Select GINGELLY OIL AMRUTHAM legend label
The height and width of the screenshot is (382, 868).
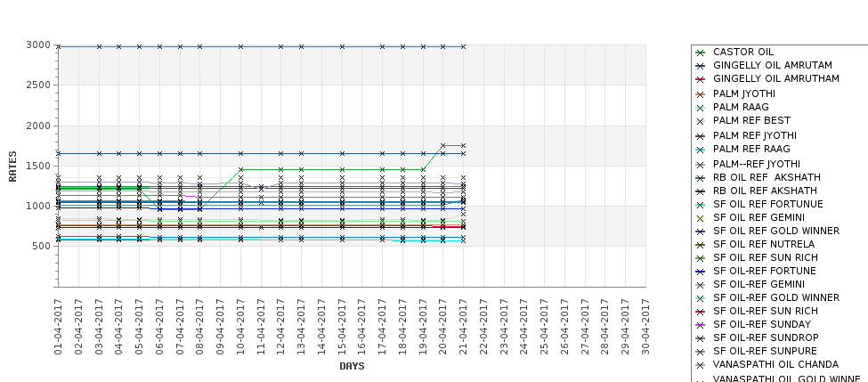click(x=775, y=78)
